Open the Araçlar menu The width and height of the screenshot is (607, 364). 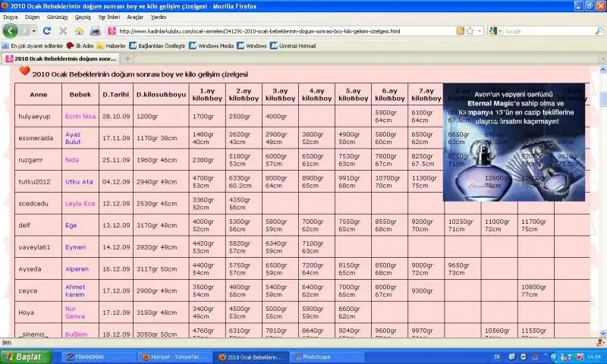point(135,17)
